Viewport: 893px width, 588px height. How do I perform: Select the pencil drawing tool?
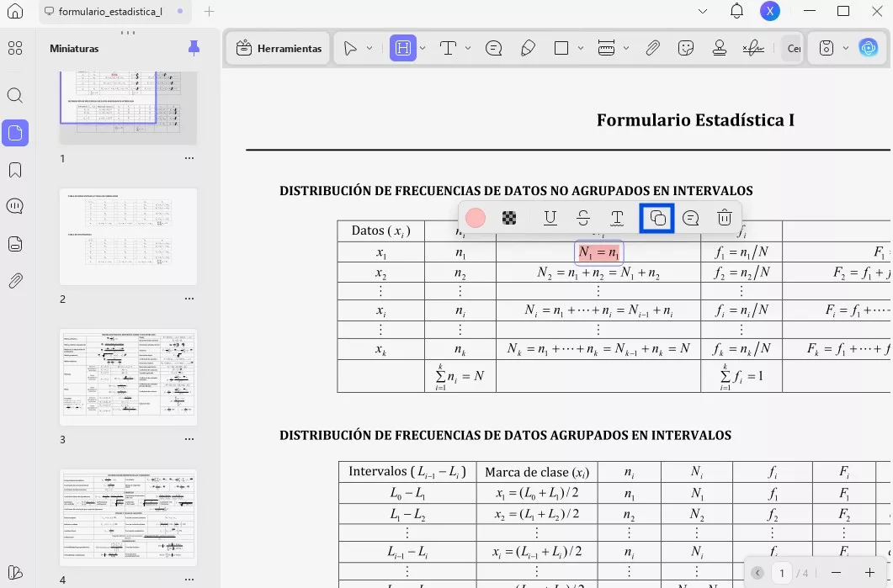tap(528, 49)
